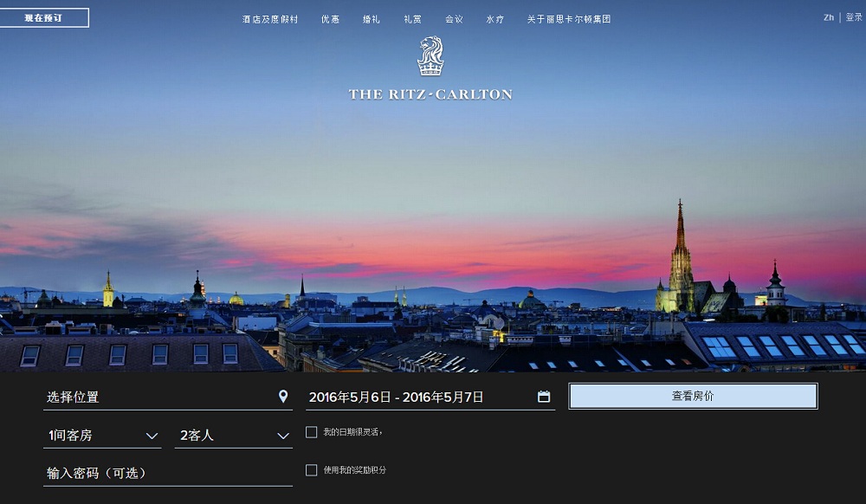Open the calendar icon beside dates

coord(544,397)
